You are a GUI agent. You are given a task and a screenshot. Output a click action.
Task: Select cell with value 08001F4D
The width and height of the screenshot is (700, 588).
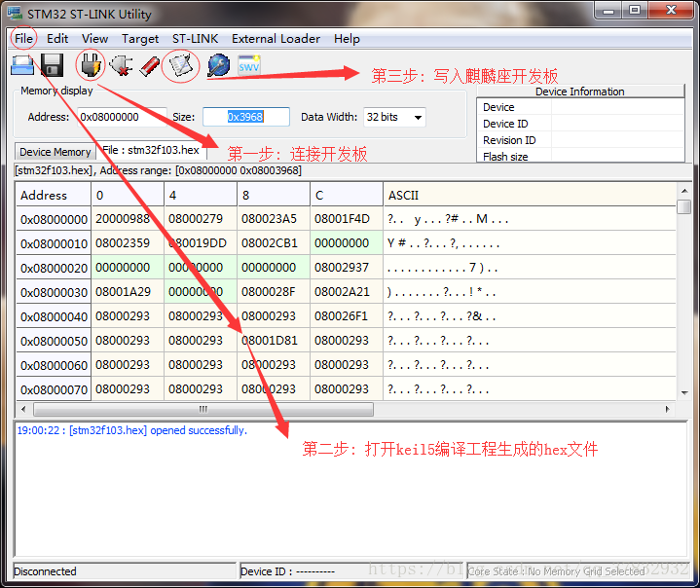(347, 219)
